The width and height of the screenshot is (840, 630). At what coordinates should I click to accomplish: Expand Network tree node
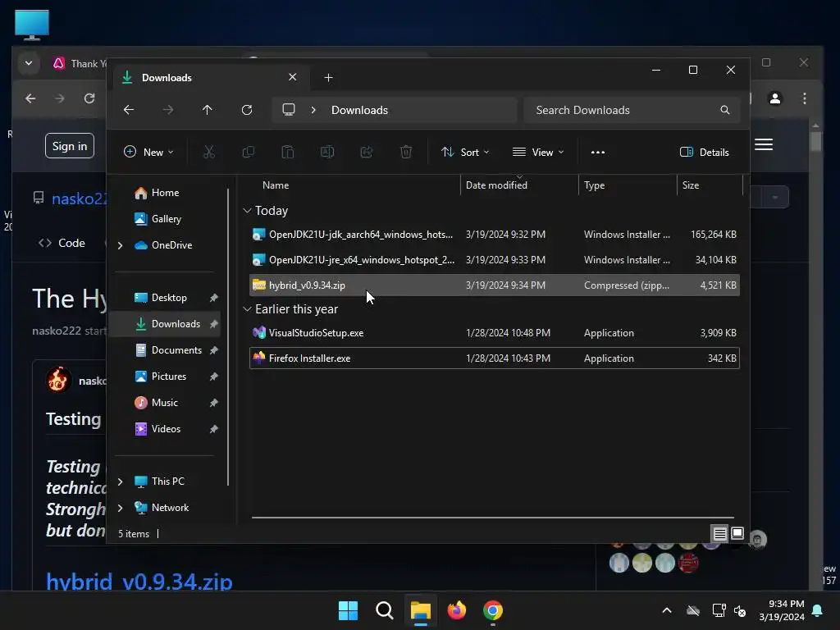tap(121, 508)
